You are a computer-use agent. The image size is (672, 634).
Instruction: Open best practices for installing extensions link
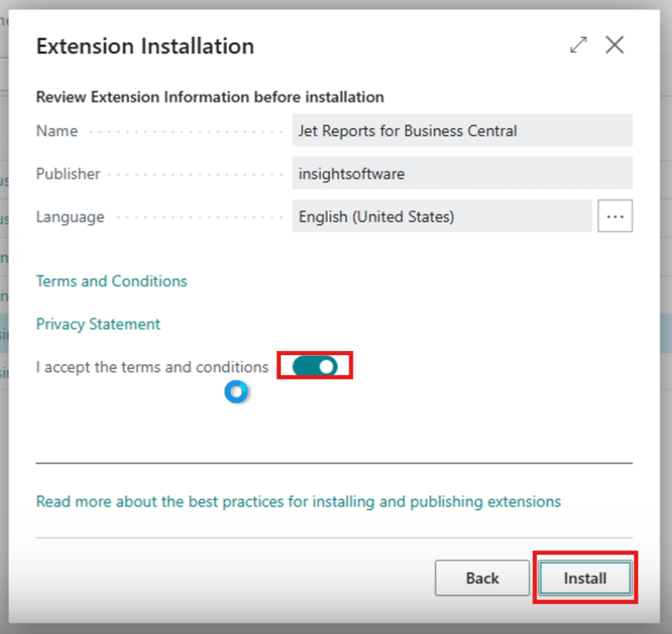coord(298,501)
